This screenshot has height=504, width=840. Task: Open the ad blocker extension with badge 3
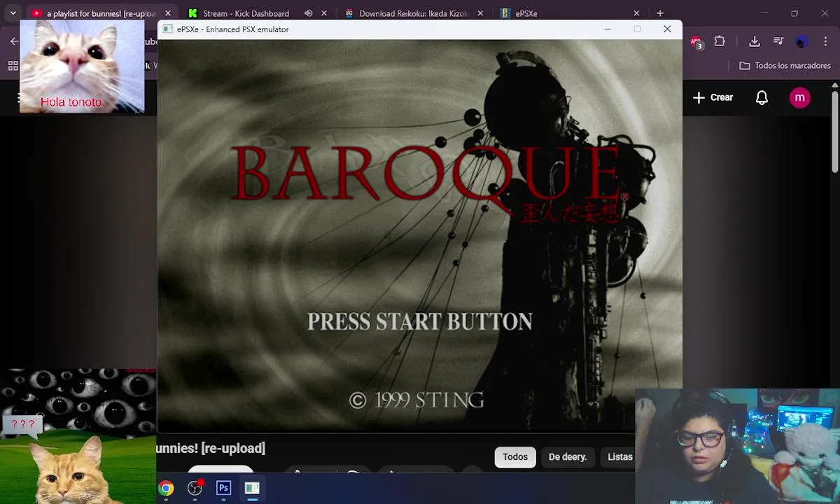696,42
